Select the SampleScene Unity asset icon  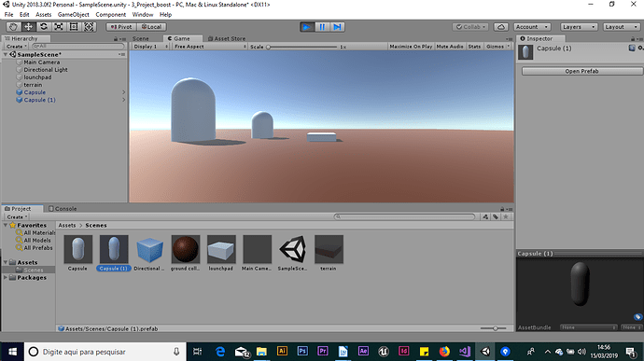pyautogui.click(x=293, y=249)
